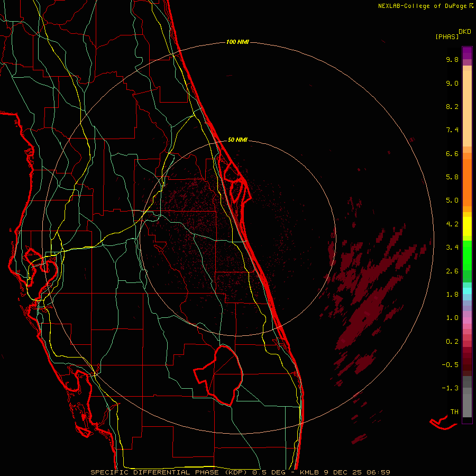Image resolution: width=476 pixels, height=476 pixels.
Task: Click the pink segment of the color bar
Action: 467,321
